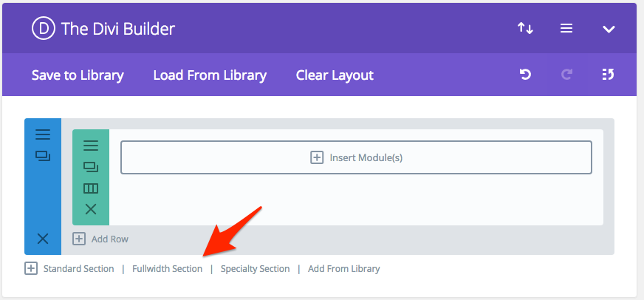Open the history states icon
This screenshot has width=644, height=300.
click(x=608, y=75)
